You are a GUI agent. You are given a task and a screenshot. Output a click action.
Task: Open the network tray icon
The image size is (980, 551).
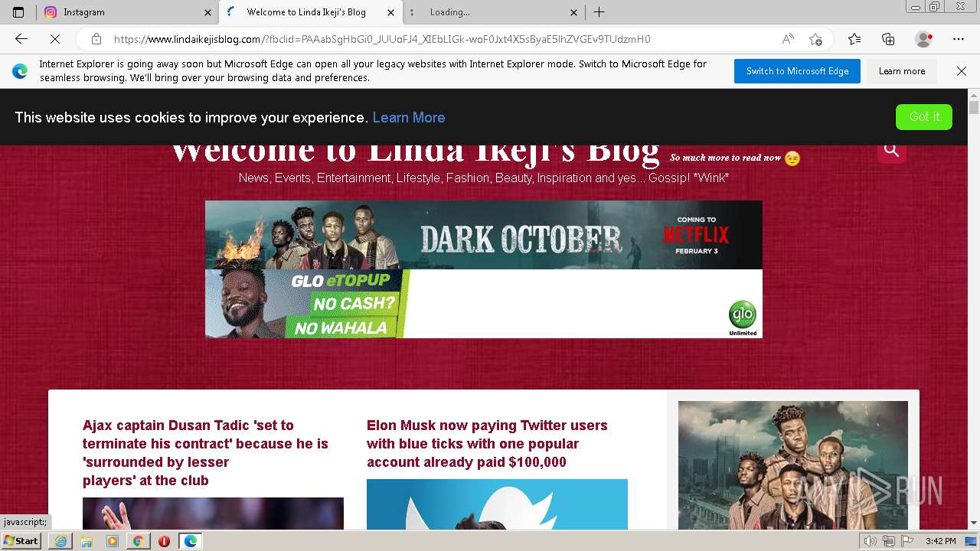coord(888,541)
